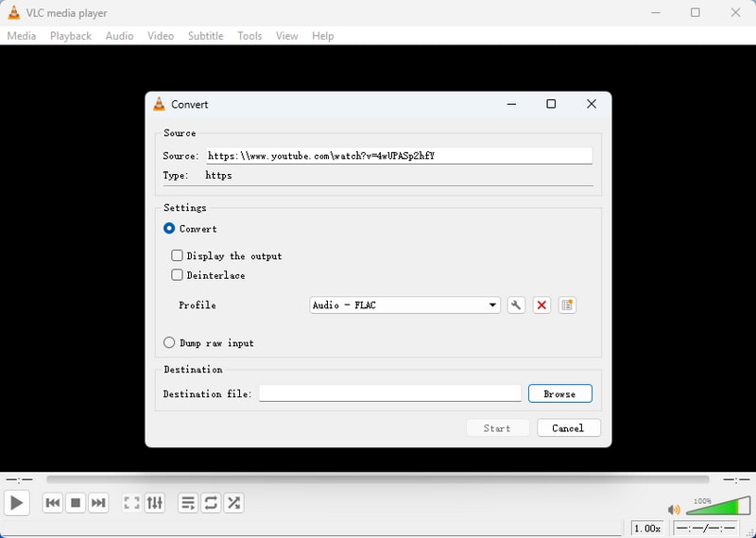Maximize the VLC media player window
The image size is (756, 538).
coord(696,12)
